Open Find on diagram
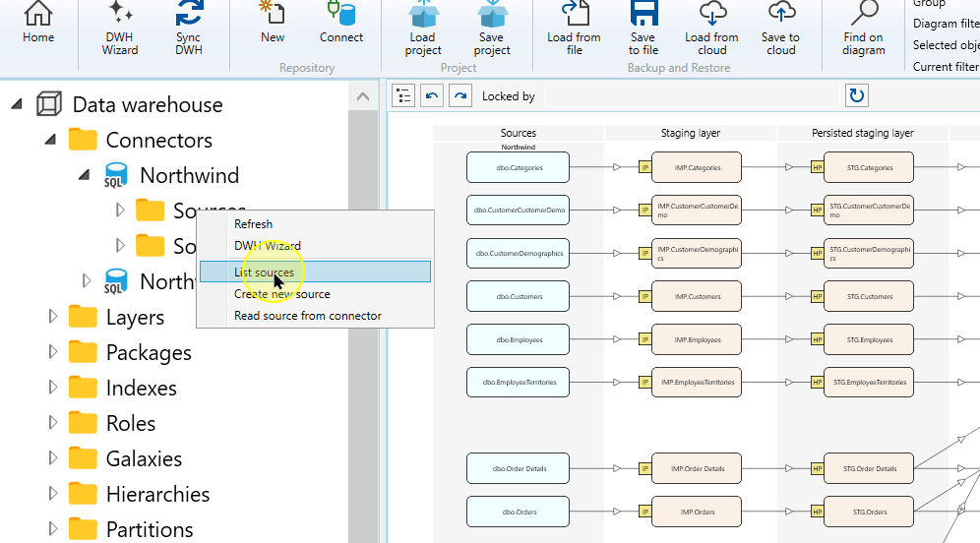Image resolution: width=980 pixels, height=543 pixels. coord(863,29)
